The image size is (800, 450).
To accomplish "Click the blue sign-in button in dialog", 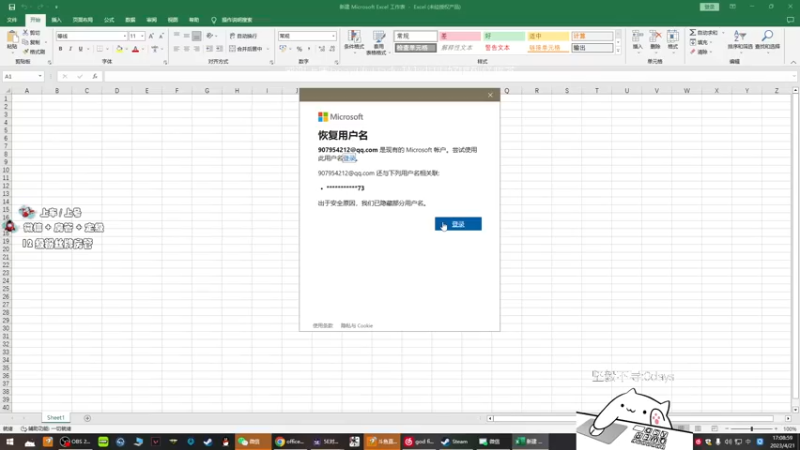I will click(x=458, y=224).
